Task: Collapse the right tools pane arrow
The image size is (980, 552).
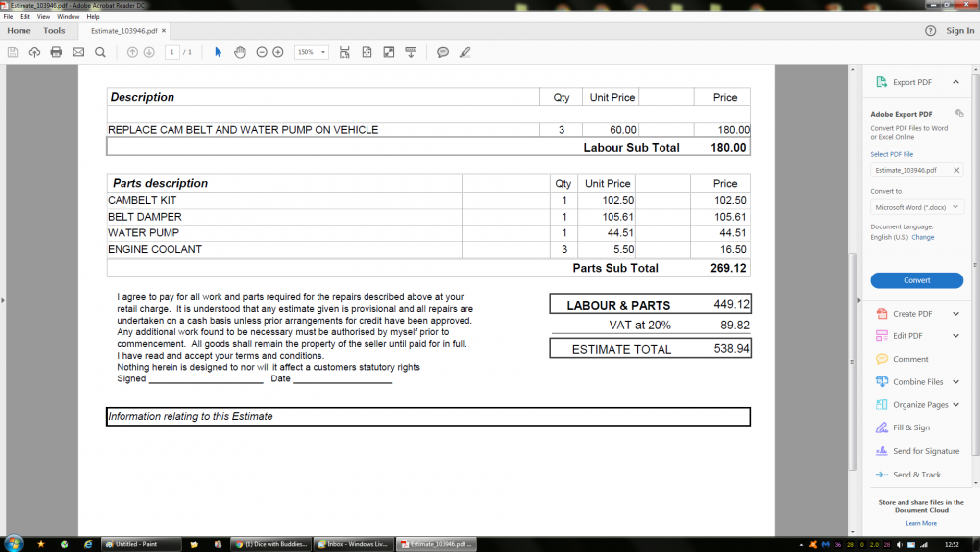Action: 858,301
